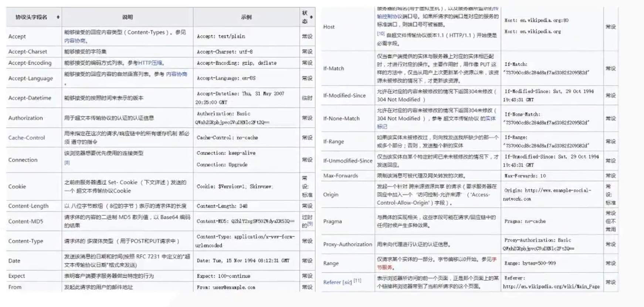
Task: Select the If-Range field name
Action: point(333,141)
